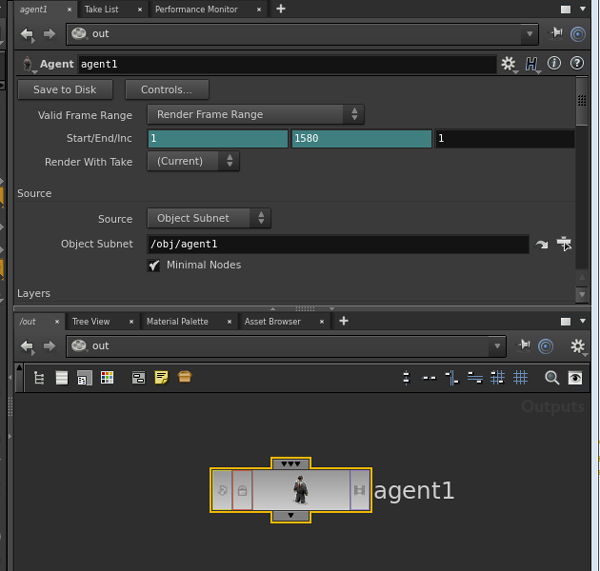Switch to the agent1 parameter tab
Screen dimensions: 600x571
tap(34, 10)
